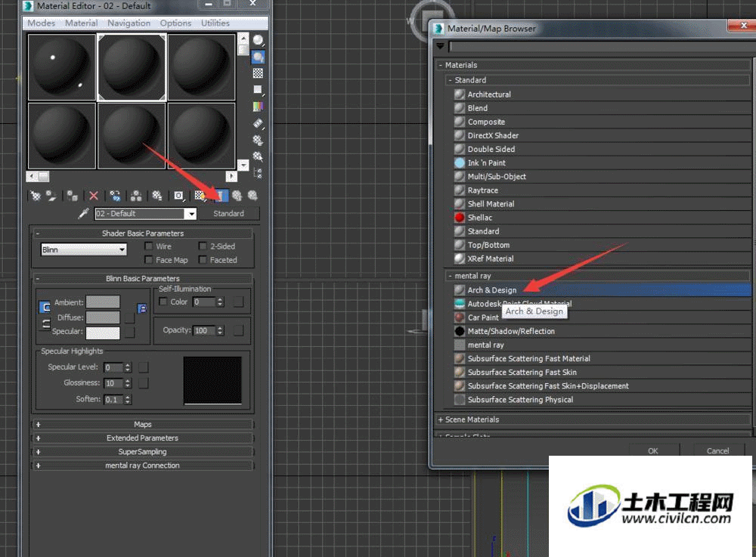This screenshot has width=756, height=557.
Task: Open the Navigation menu
Action: tap(129, 23)
